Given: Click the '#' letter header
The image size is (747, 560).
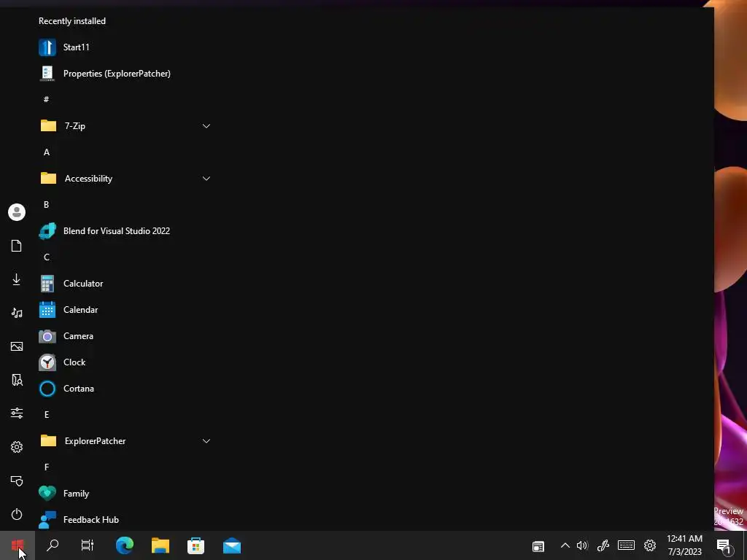Looking at the screenshot, I should pos(46,99).
